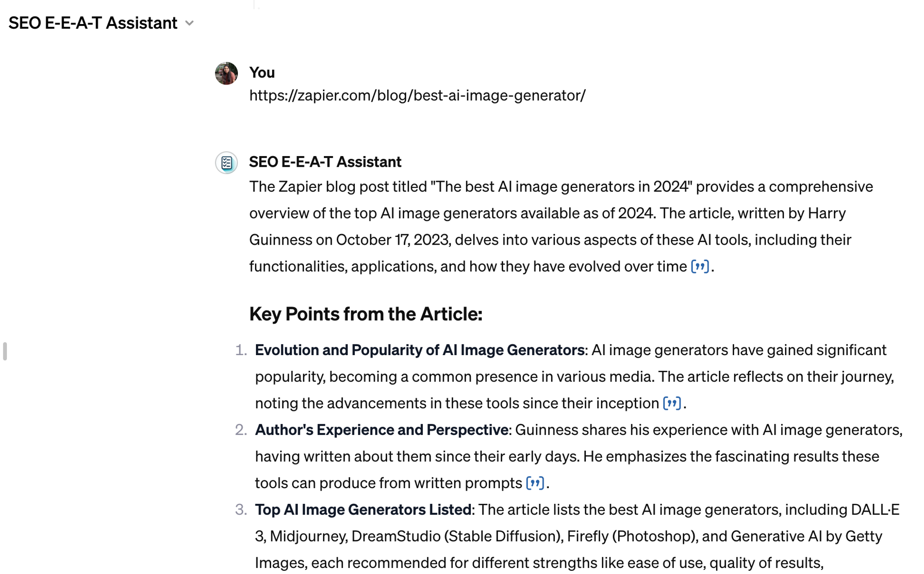The width and height of the screenshot is (924, 574).
Task: Open the SEO E-E-A-T Assistant title dropdown chevron
Action: coord(189,23)
